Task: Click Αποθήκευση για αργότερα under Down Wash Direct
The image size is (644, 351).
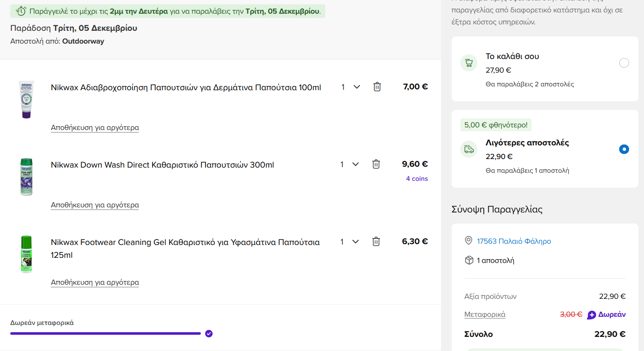Action: (x=95, y=205)
